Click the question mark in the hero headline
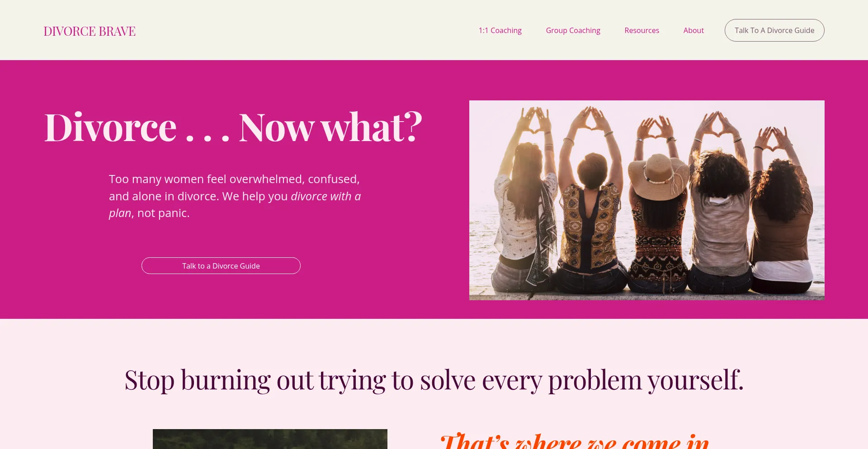868x449 pixels. click(x=412, y=127)
